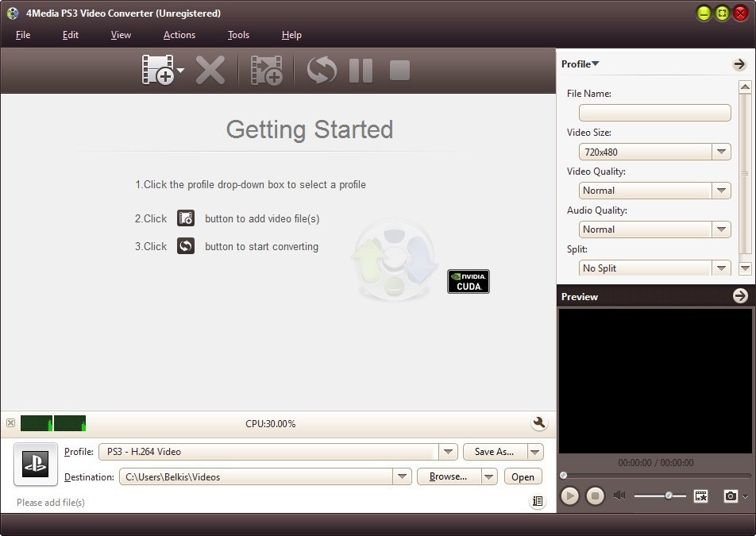Open the View menu

[121, 35]
